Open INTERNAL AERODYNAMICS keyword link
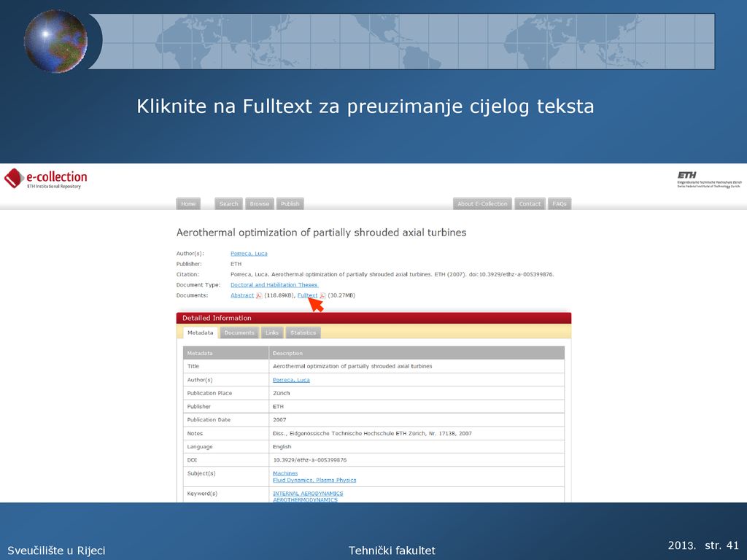This screenshot has height=560, width=747. point(308,494)
